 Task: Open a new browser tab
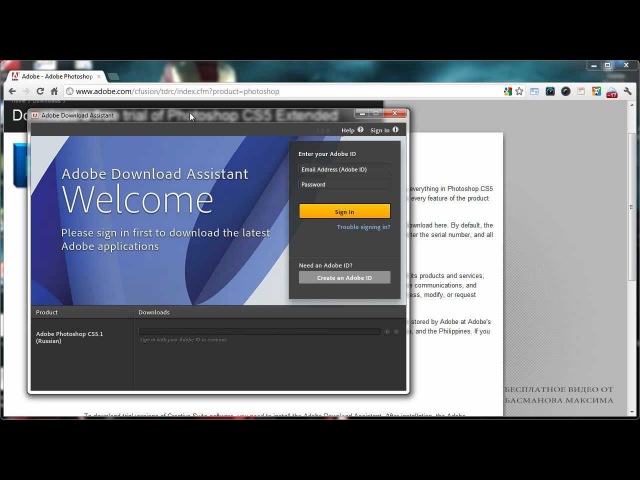coord(113,77)
